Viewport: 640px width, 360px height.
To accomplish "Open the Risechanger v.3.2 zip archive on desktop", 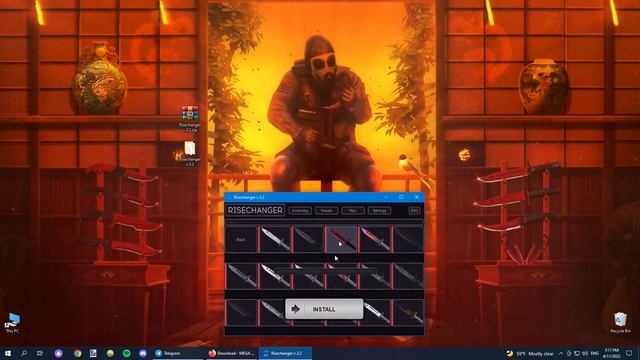I will [190, 118].
